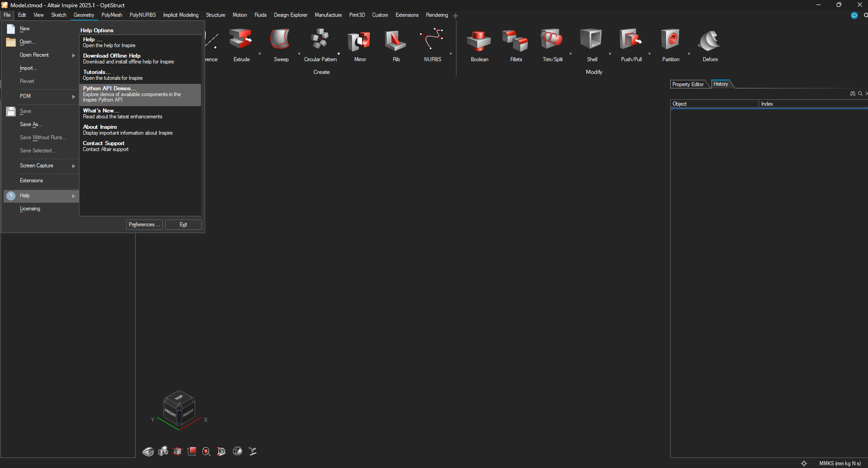Choose Open... in the File menu
The image size is (868, 468).
41,42
